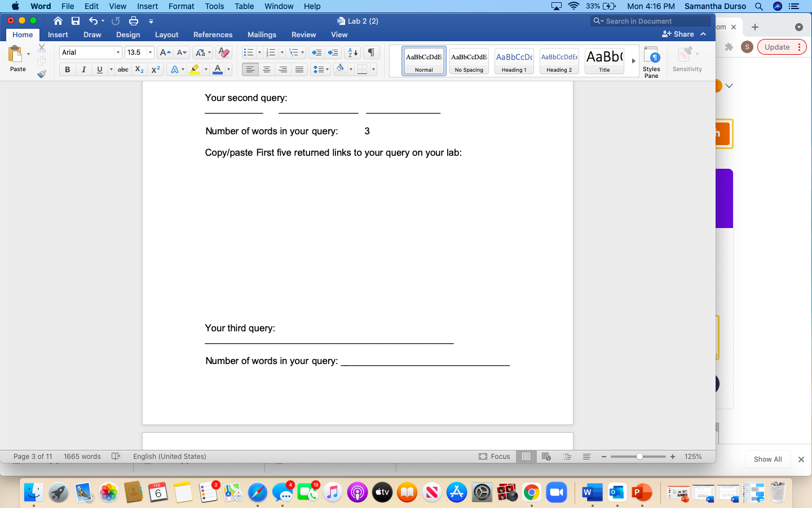
Task: Expand the font size dropdown
Action: (x=149, y=52)
